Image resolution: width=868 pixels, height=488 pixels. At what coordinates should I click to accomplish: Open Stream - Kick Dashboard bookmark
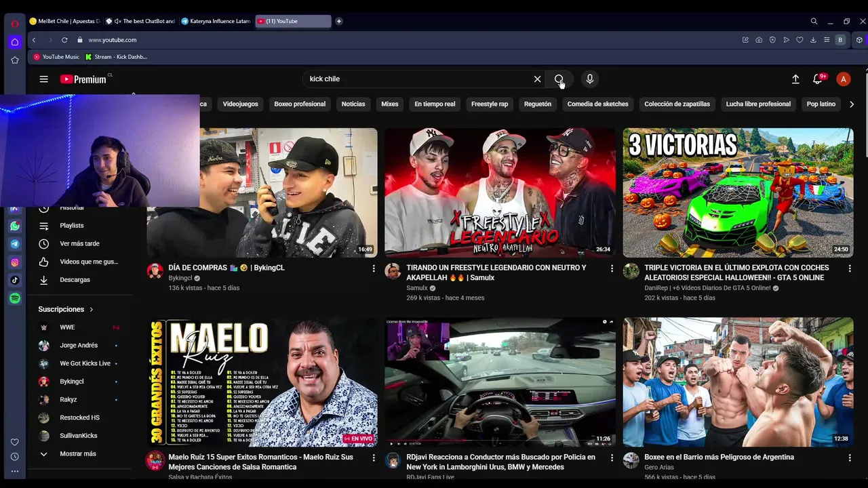[117, 57]
